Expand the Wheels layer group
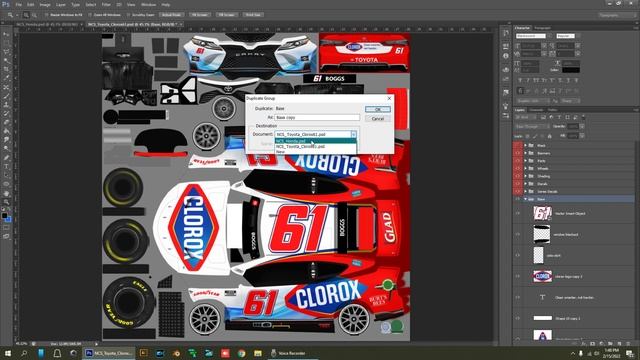Screen dimensions: 640x360 [526, 169]
